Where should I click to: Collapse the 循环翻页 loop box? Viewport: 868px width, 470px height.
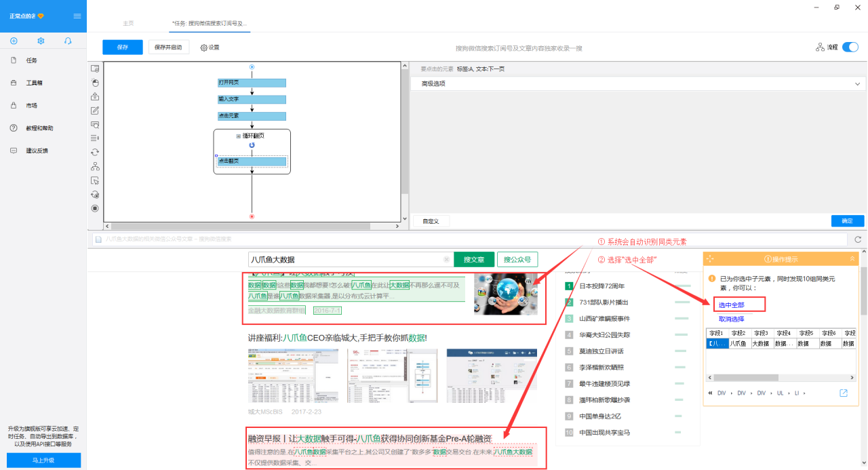click(238, 136)
